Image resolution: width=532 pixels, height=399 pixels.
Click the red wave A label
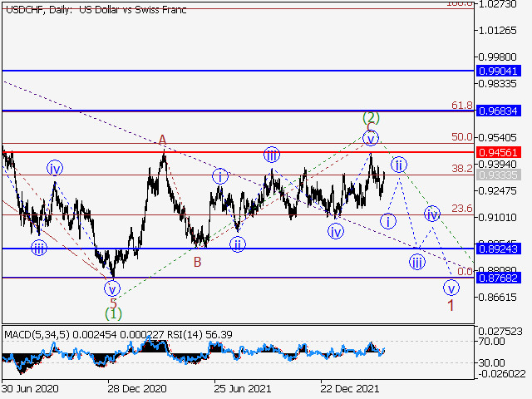(x=163, y=140)
